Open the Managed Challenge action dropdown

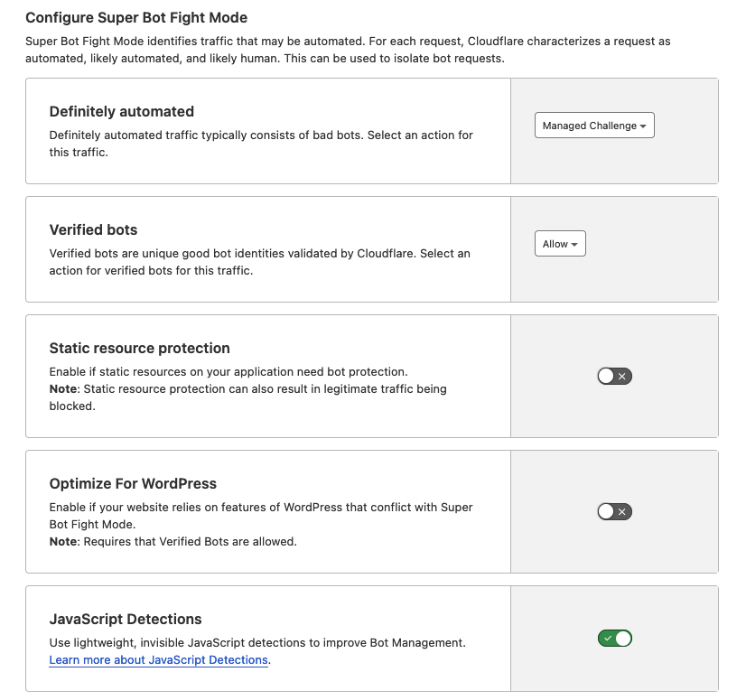[x=594, y=126]
